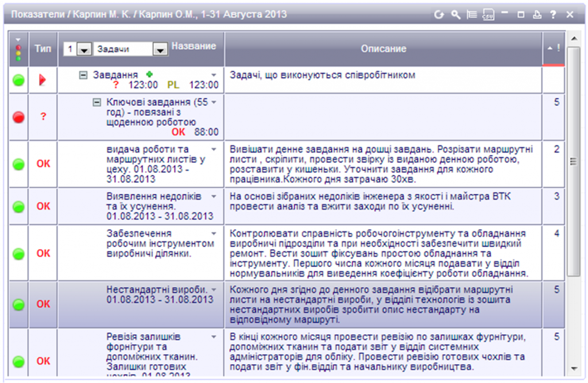This screenshot has width=588, height=383.
Task: Open the Задачи dropdown in header
Action: tap(160, 49)
